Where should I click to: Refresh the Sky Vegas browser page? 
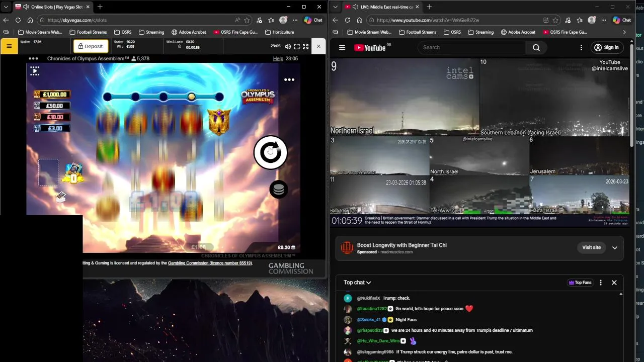tap(18, 20)
